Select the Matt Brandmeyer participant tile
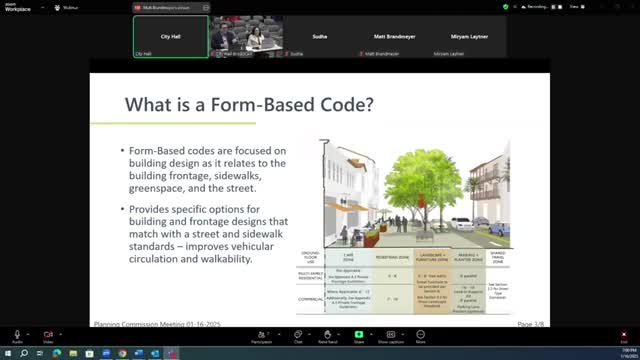The width and height of the screenshot is (640, 360). [x=394, y=37]
